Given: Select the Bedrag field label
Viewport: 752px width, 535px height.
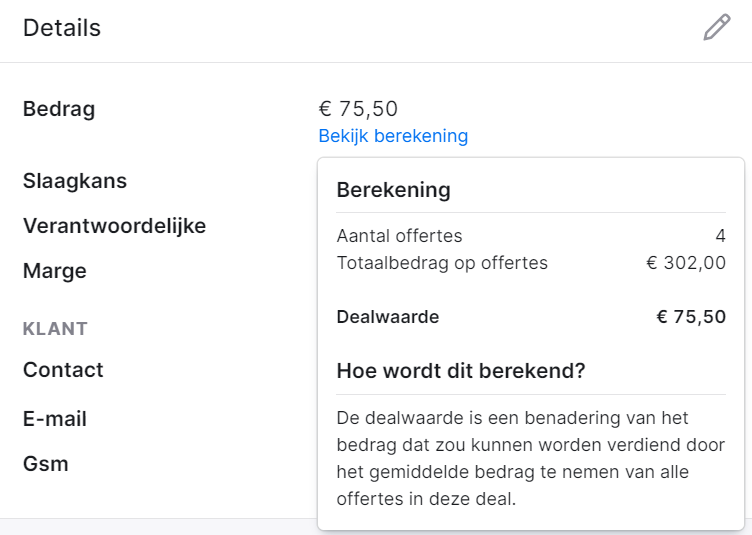Looking at the screenshot, I should 59,109.
